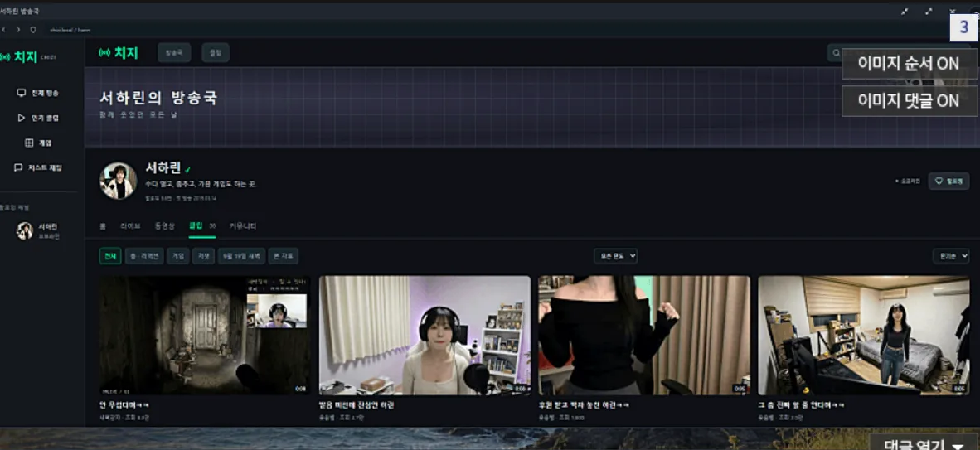Open the period filter dropdown above the clips

tap(616, 255)
